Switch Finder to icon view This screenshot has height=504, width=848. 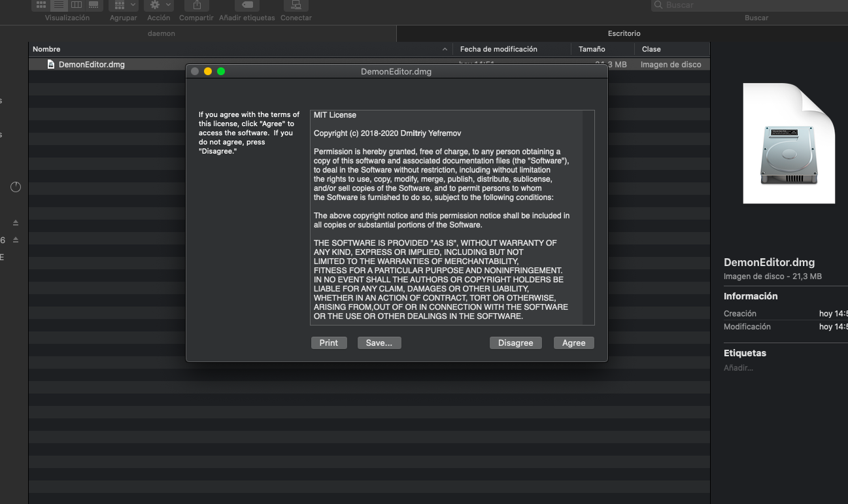[x=41, y=5]
